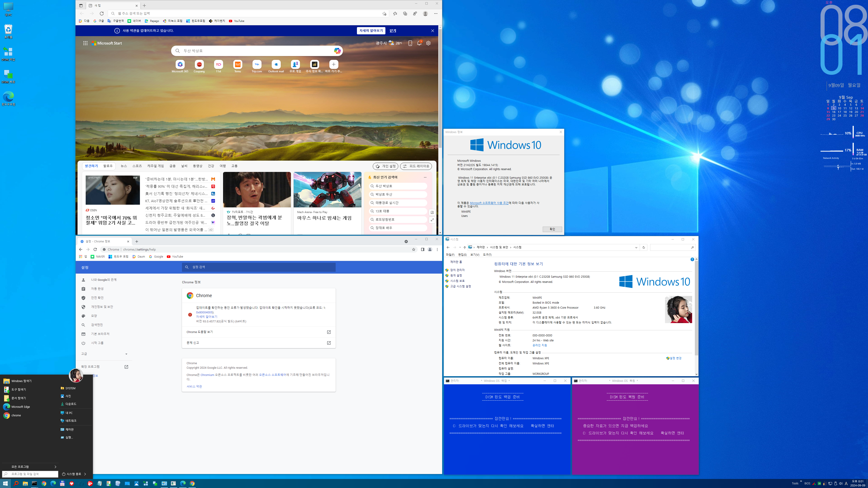Select the 도구(T) menu in System window
Screen dimensions: 868x488
pyautogui.click(x=487, y=255)
